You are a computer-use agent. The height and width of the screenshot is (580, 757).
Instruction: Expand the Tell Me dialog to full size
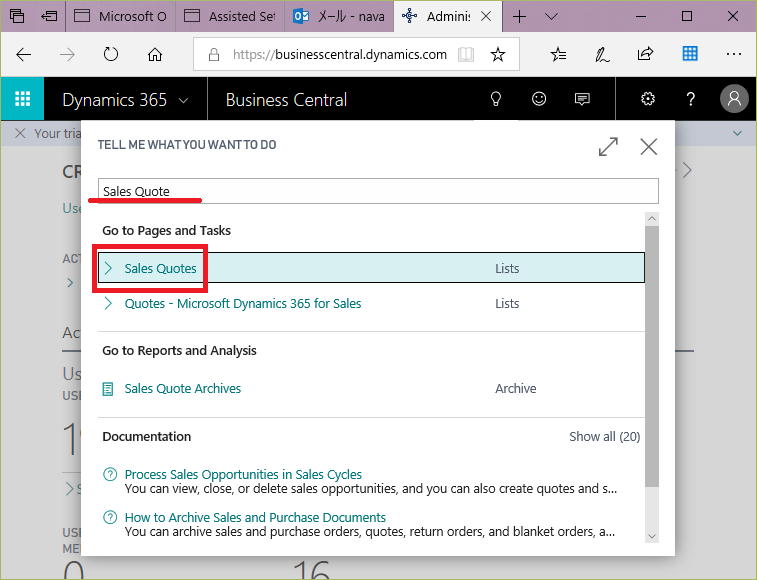[608, 147]
